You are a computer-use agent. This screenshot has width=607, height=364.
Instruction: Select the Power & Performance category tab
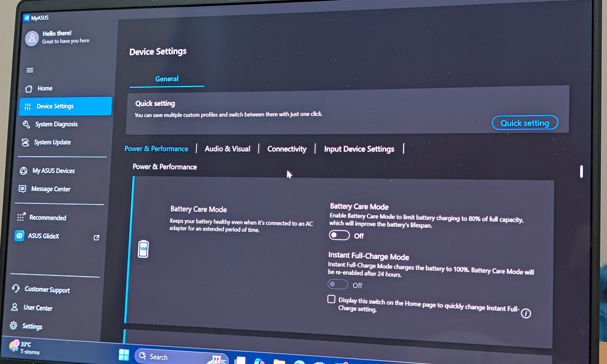pyautogui.click(x=156, y=149)
